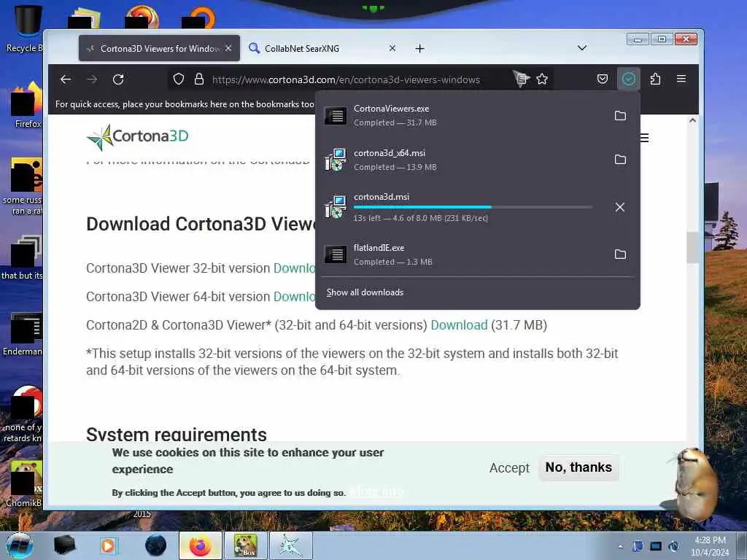Accept the cookies notice
The height and width of the screenshot is (560, 747).
pyautogui.click(x=509, y=468)
